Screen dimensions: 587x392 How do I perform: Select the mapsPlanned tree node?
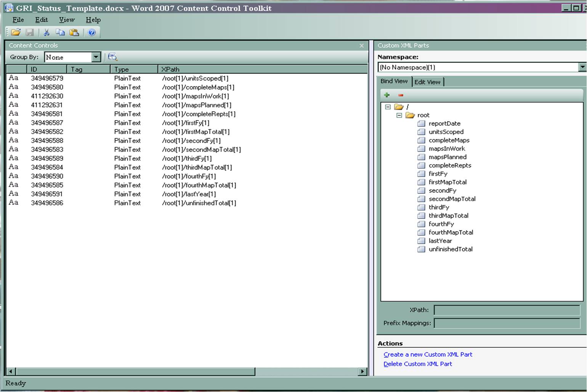coord(447,157)
